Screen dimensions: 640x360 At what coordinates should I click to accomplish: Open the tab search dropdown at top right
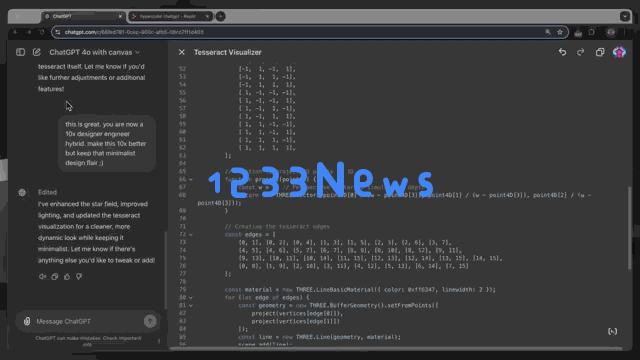click(624, 16)
